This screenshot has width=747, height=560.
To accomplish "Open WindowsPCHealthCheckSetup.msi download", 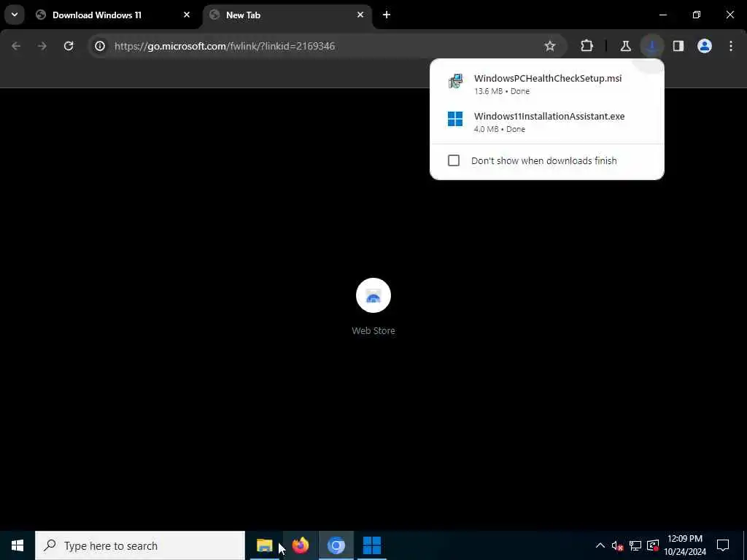I will (547, 84).
